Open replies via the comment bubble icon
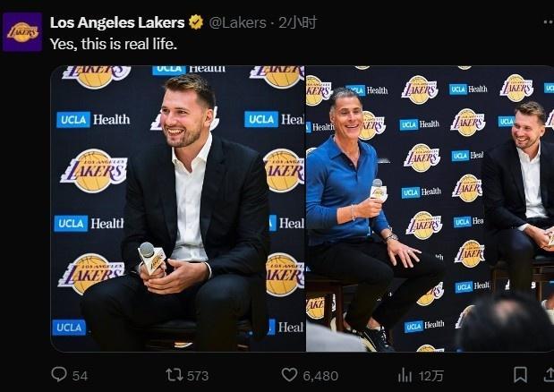 coord(59,374)
